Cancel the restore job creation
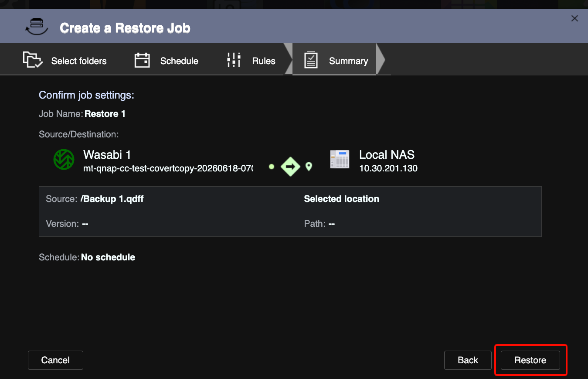The width and height of the screenshot is (588, 379). [55, 360]
